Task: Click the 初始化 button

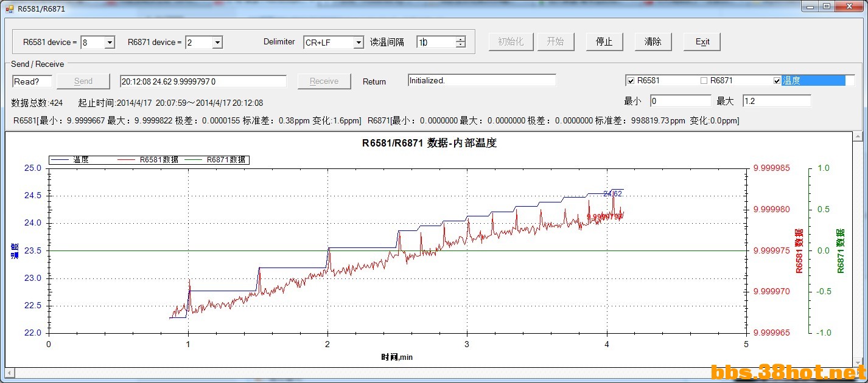Action: point(511,42)
